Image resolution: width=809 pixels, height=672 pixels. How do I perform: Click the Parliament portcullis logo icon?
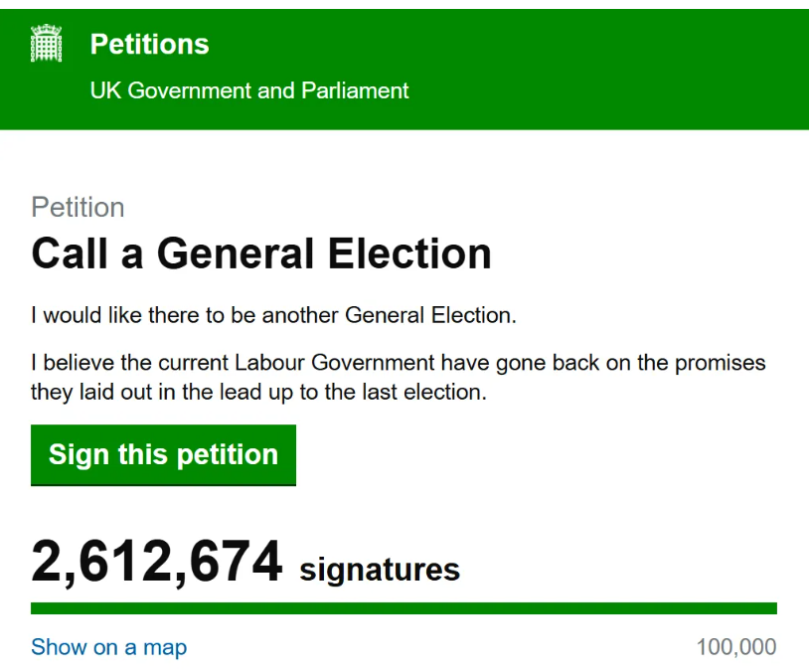click(x=46, y=45)
